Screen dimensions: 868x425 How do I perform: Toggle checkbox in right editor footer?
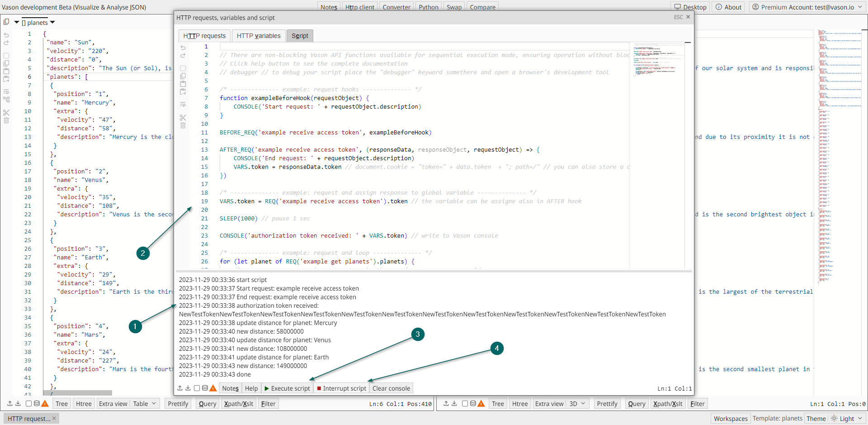(x=465, y=403)
